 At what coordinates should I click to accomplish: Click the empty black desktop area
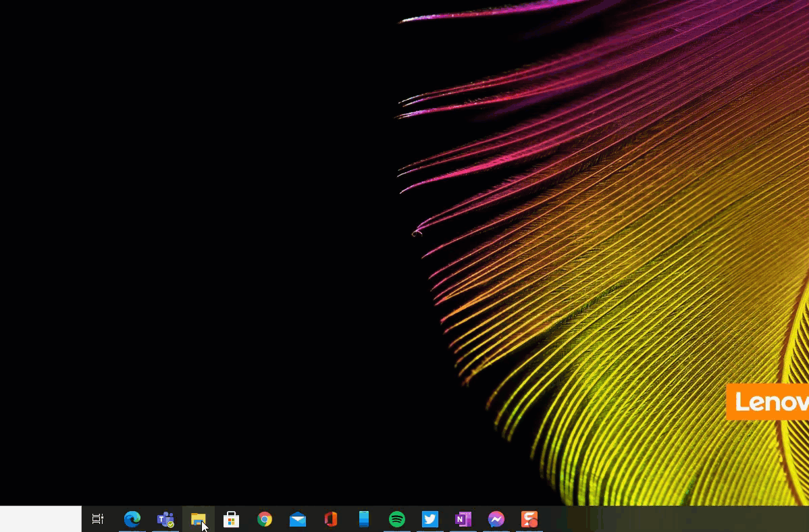pyautogui.click(x=189, y=236)
